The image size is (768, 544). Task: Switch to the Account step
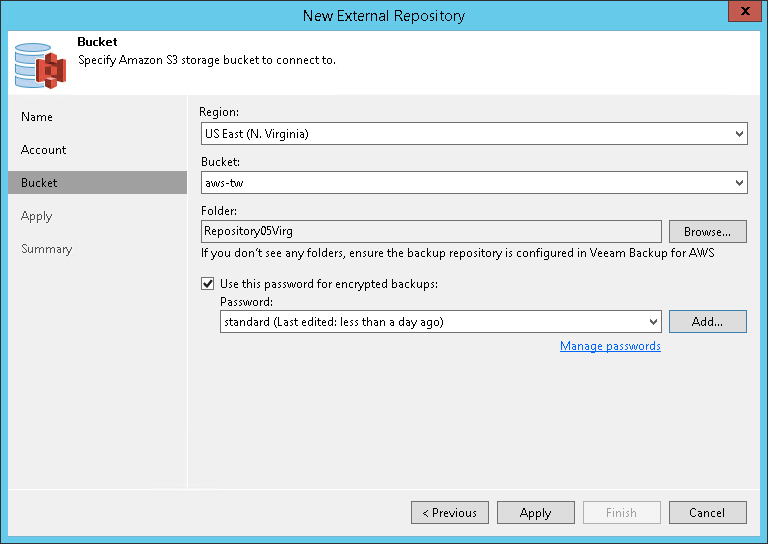pos(44,150)
